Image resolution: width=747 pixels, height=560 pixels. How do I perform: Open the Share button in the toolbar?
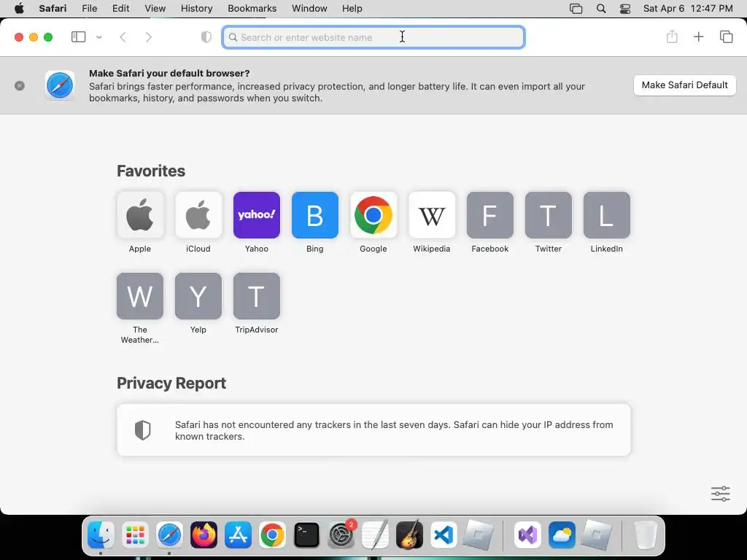672,36
